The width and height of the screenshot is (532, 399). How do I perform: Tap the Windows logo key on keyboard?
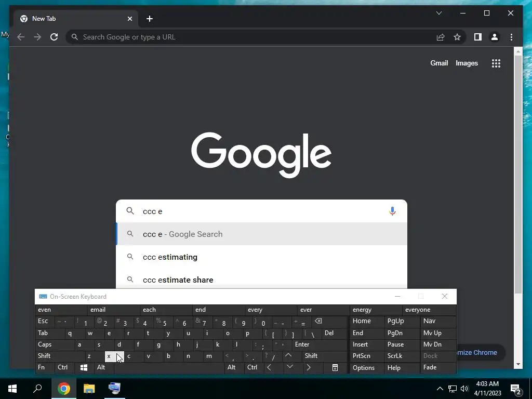[84, 367]
